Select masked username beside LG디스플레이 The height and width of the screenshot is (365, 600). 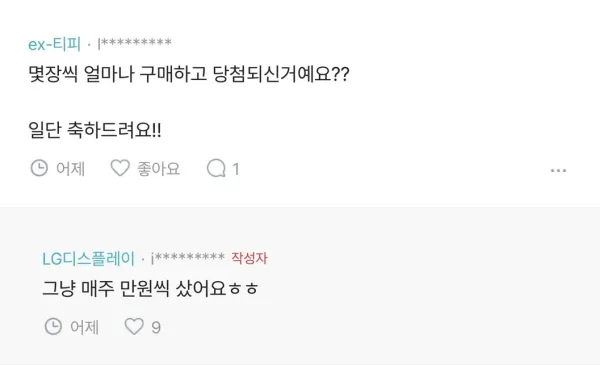[188, 258]
